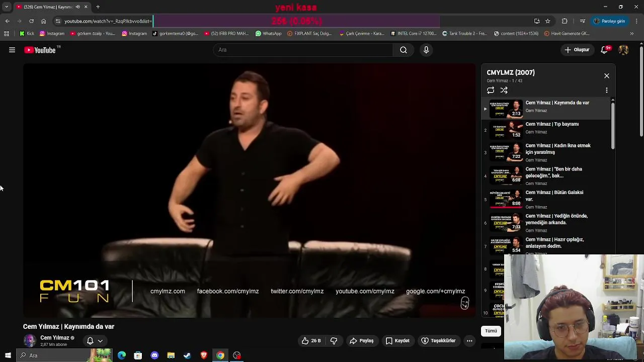The height and width of the screenshot is (362, 644).
Task: Open a new browser tab
Action: point(98,7)
